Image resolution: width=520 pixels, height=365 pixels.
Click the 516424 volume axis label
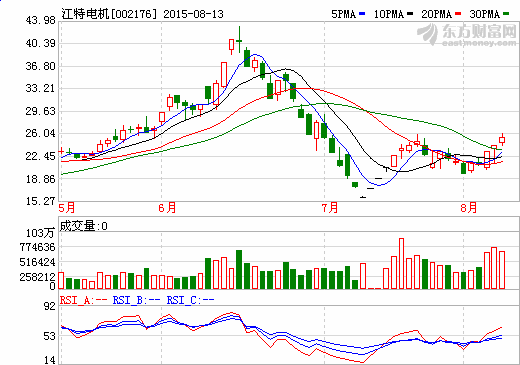[x=37, y=262]
